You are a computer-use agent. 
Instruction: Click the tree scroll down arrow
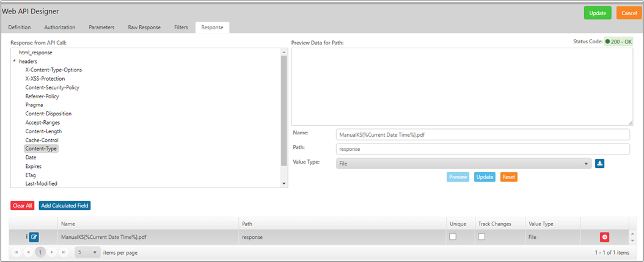tap(284, 184)
